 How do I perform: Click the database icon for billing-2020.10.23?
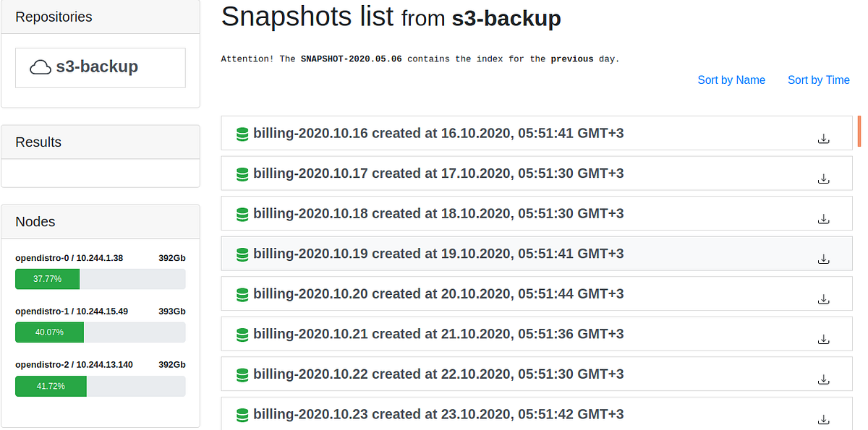pyautogui.click(x=242, y=414)
